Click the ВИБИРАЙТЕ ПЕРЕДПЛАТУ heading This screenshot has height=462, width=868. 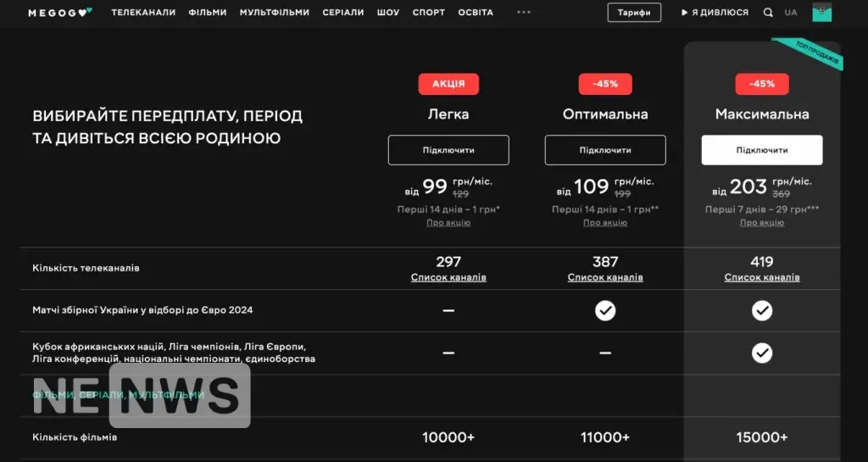(x=168, y=127)
